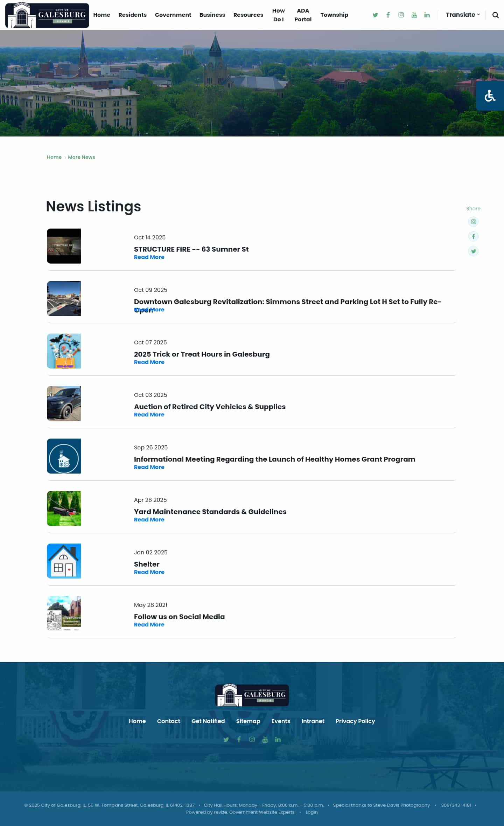Open the Government menu
504x826 pixels.
click(x=173, y=15)
